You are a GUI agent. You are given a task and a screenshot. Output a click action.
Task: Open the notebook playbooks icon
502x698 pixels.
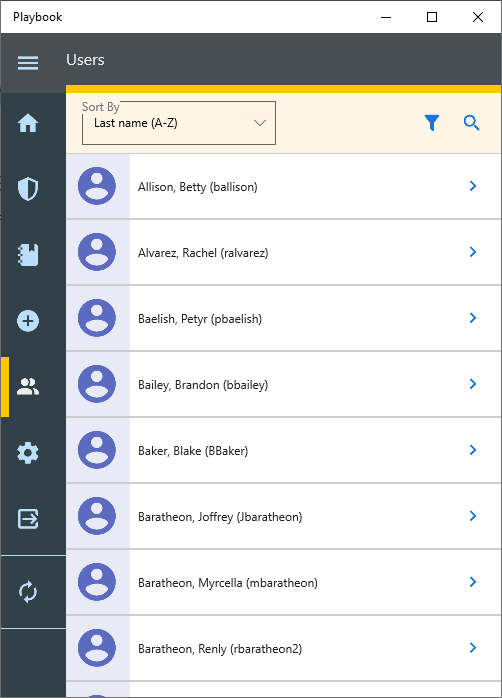click(28, 255)
